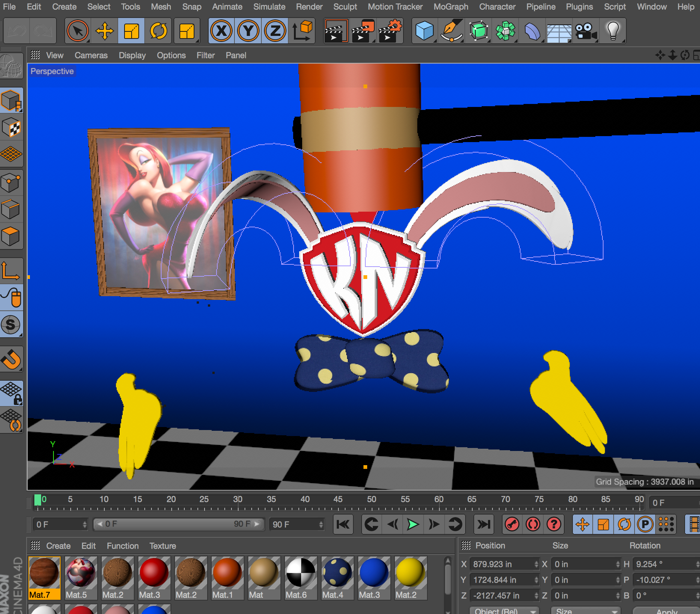Image resolution: width=700 pixels, height=614 pixels.
Task: Open the material manager Texture menu
Action: click(x=163, y=546)
